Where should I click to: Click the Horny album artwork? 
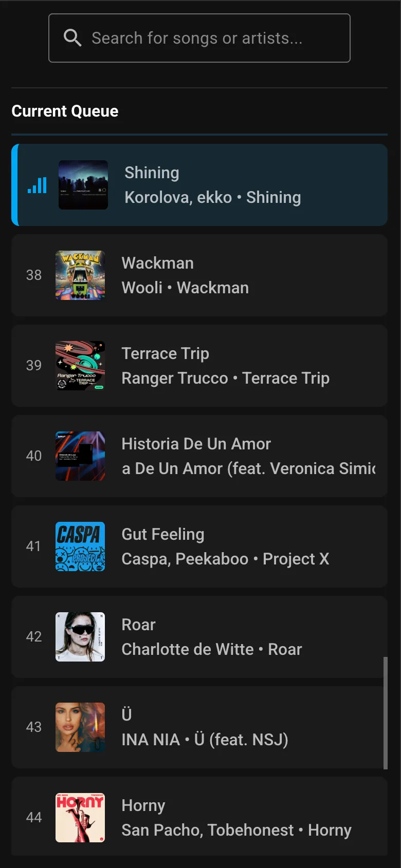click(x=80, y=818)
